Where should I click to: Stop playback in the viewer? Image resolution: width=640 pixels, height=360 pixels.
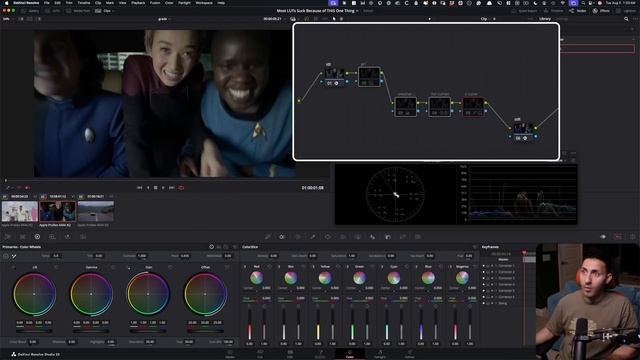click(x=156, y=188)
